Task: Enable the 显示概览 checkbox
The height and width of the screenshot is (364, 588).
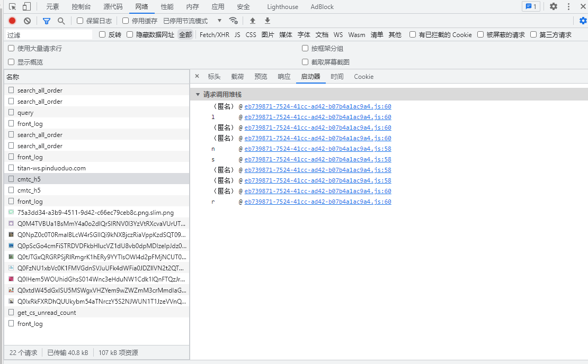Action: pyautogui.click(x=11, y=62)
